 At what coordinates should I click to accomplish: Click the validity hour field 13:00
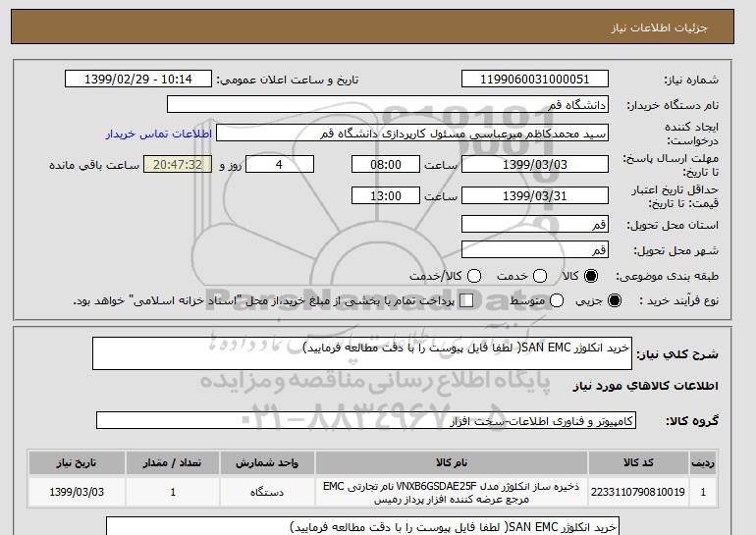386,195
